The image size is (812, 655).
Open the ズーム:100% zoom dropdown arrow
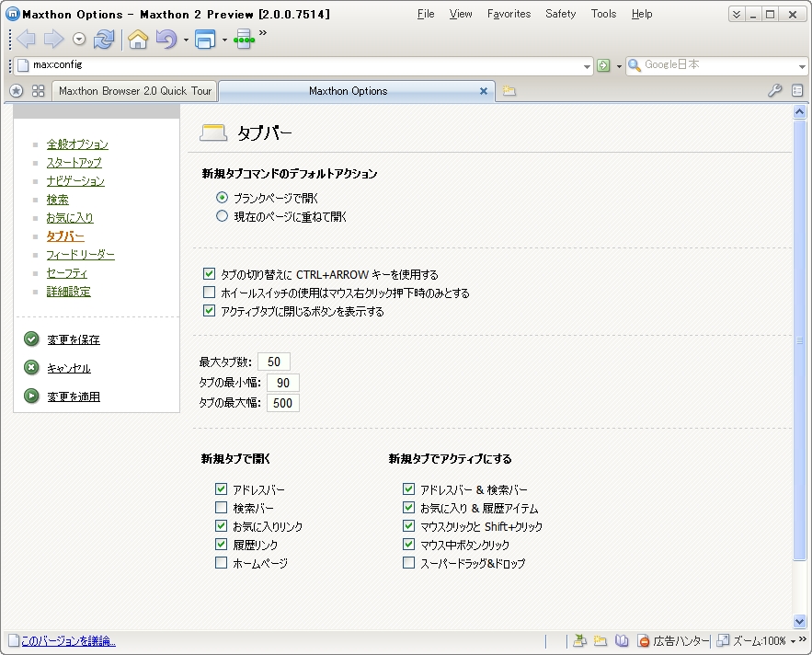click(x=793, y=642)
